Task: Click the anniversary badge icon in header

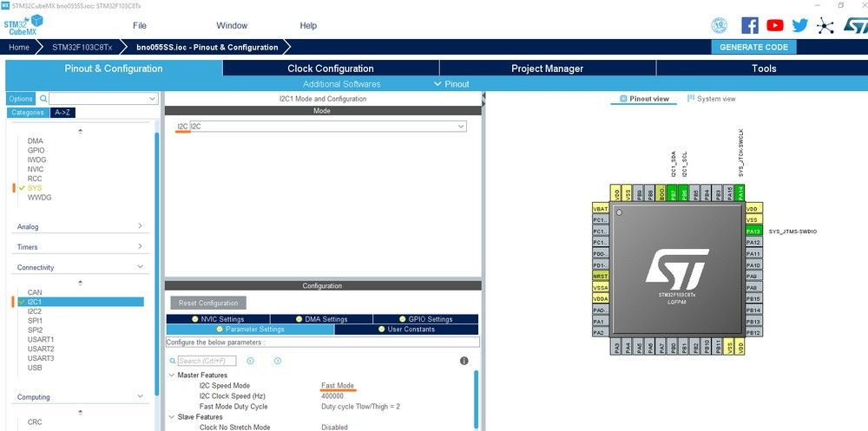Action: (x=719, y=25)
